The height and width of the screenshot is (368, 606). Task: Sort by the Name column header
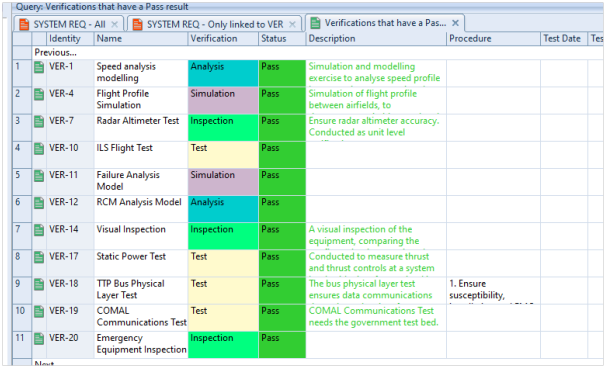click(141, 39)
